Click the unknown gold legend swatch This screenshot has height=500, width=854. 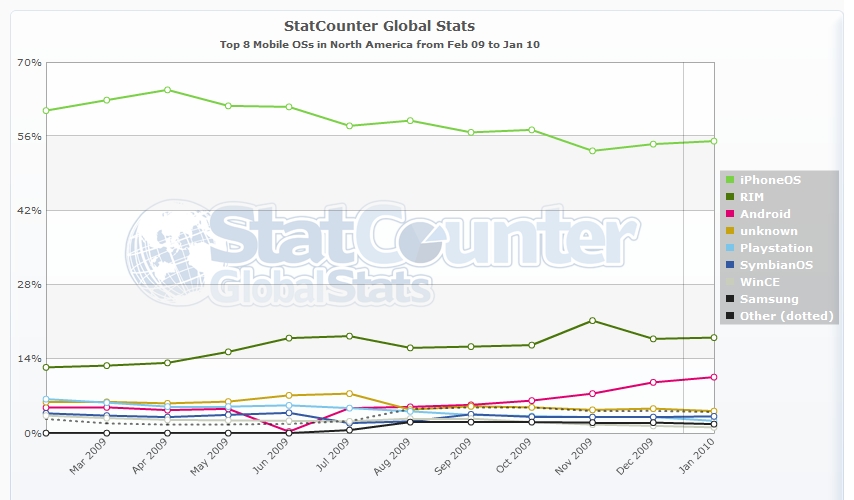point(730,231)
